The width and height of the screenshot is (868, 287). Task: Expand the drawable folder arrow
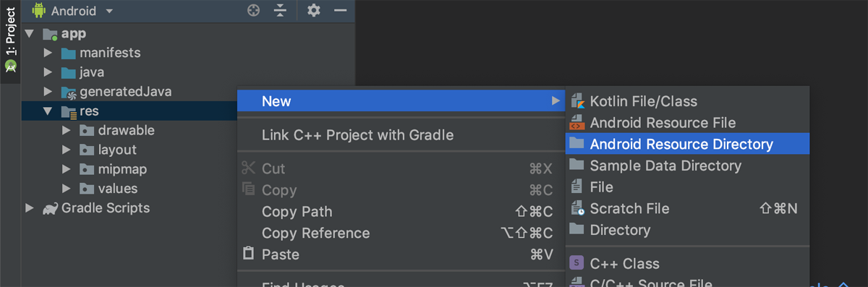(67, 131)
